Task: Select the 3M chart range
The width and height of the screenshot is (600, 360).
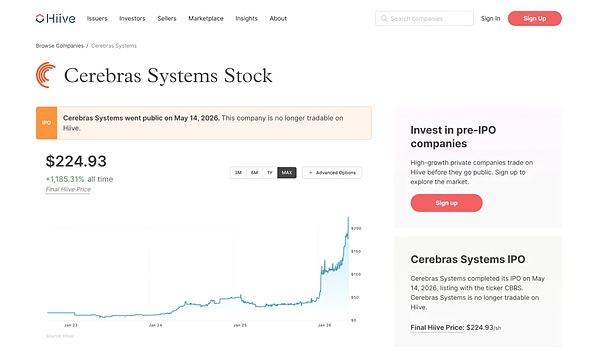Action: coord(238,173)
